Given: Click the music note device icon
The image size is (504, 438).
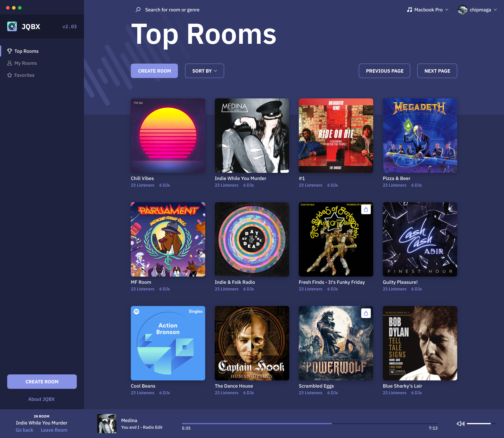Looking at the screenshot, I should point(409,10).
